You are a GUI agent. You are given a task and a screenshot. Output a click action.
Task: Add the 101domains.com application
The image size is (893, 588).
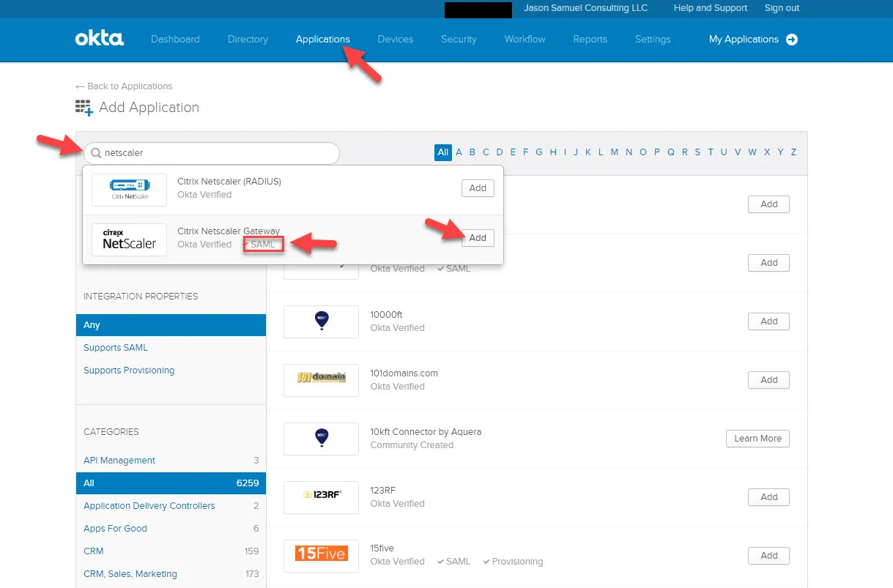pos(768,380)
